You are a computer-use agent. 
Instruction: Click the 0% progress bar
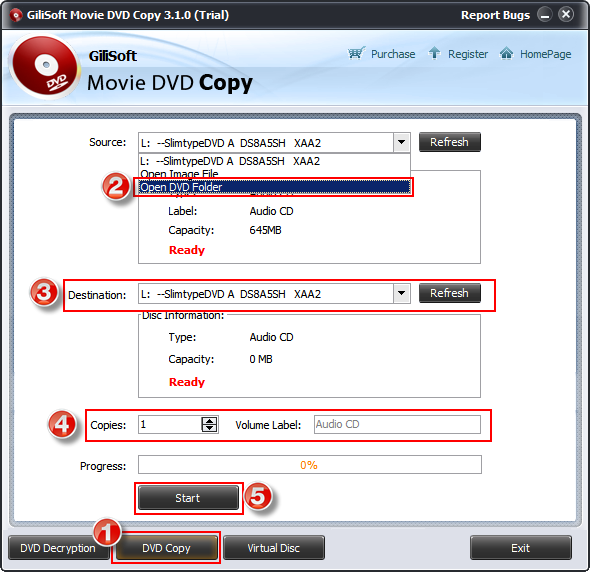click(x=310, y=465)
